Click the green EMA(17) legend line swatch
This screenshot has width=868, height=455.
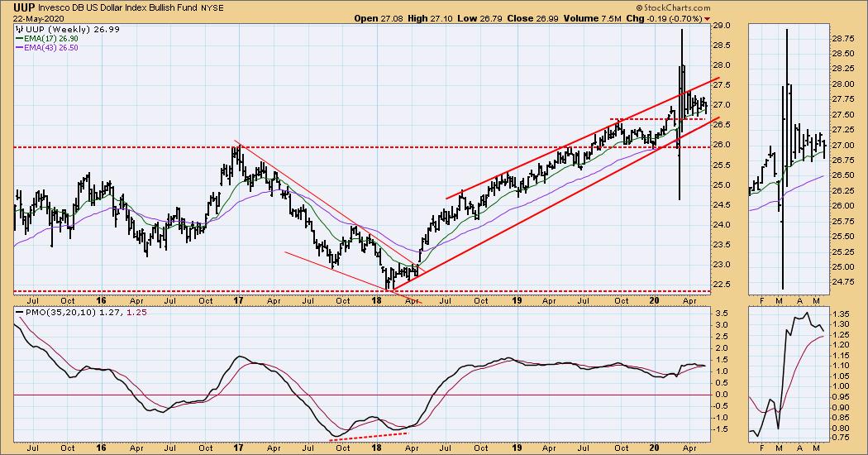19,39
